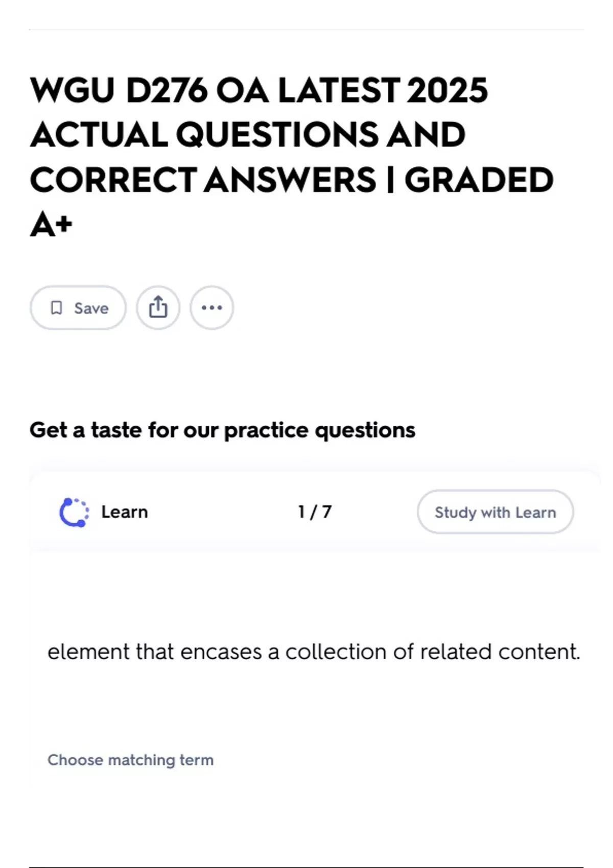Viewport: 613px width, 868px height.
Task: Click the WGU D276 text in the title
Action: (119, 90)
